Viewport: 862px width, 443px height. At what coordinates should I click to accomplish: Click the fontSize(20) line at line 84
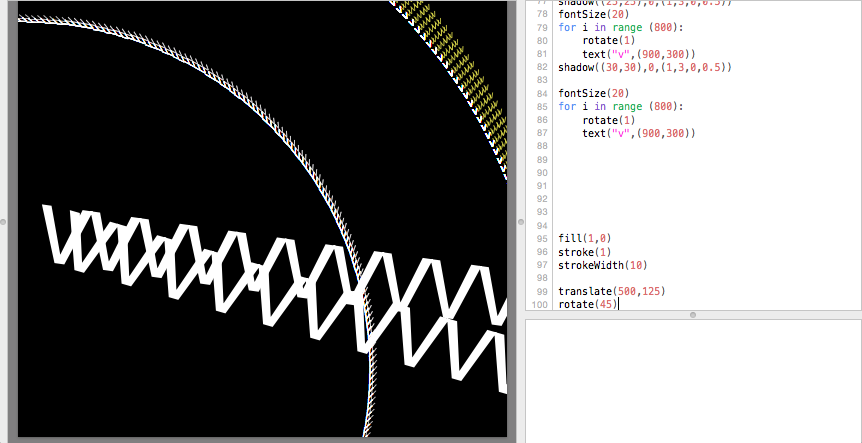593,93
